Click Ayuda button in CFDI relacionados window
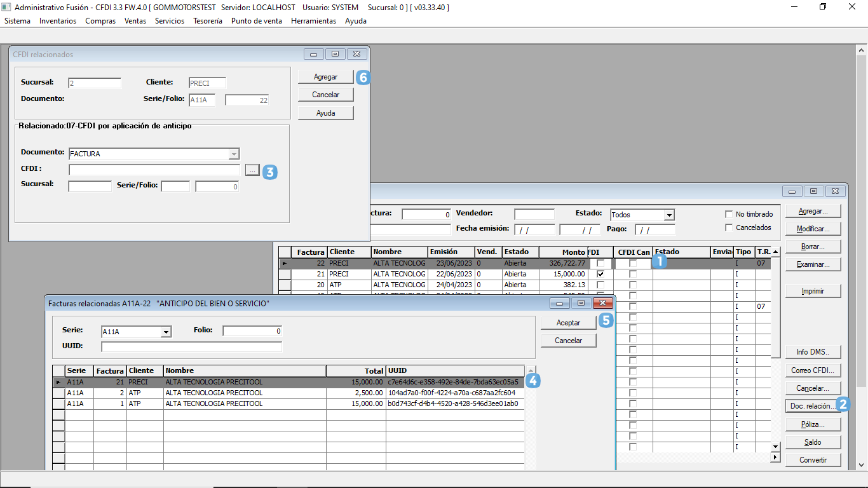The height and width of the screenshot is (488, 868). point(325,113)
